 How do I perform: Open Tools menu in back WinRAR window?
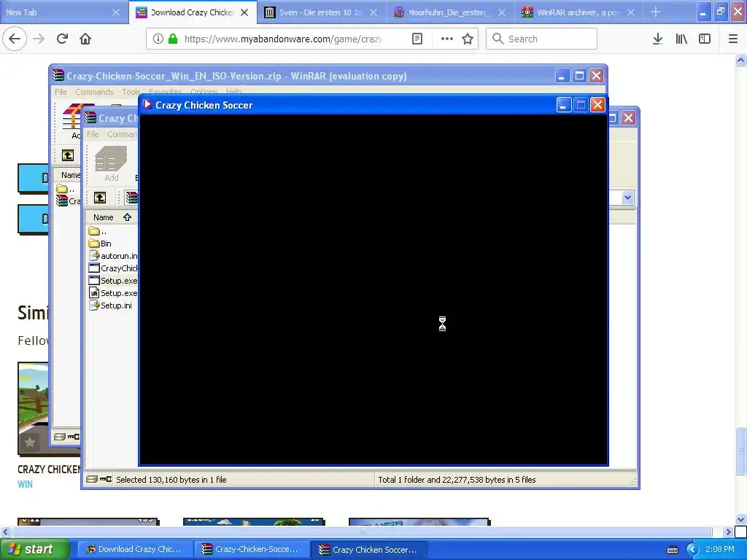131,92
